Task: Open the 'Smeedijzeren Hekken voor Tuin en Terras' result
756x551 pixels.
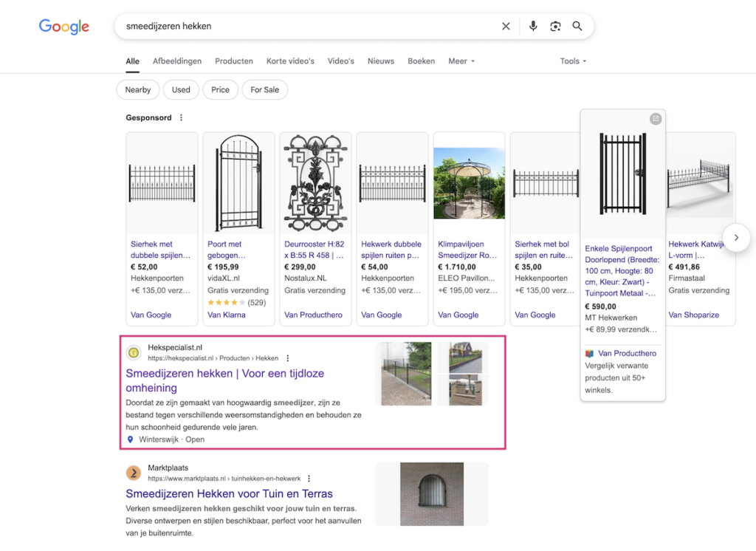Action: pyautogui.click(x=229, y=493)
